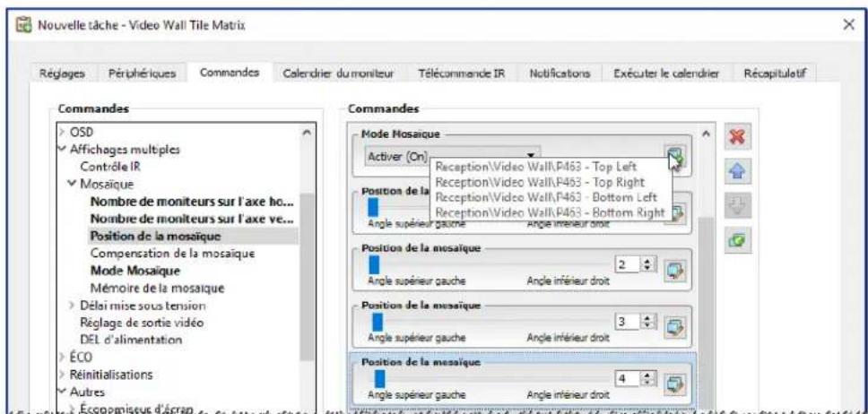This screenshot has width=868, height=414.
Task: Click the value field showing 3
Action: point(628,322)
